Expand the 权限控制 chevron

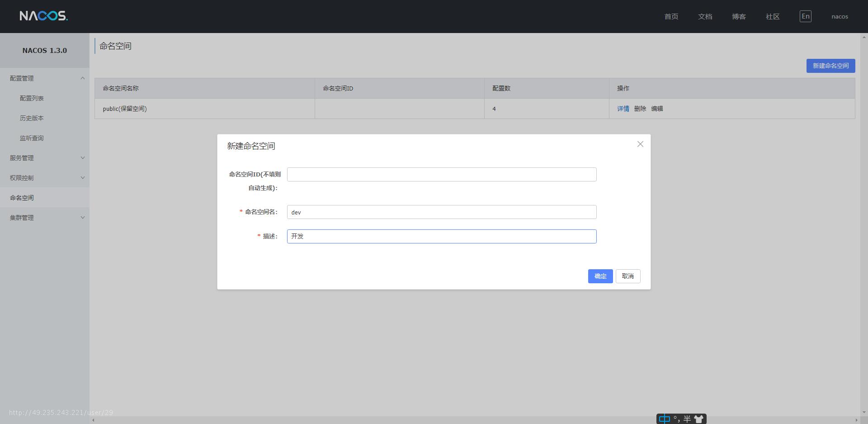point(83,178)
